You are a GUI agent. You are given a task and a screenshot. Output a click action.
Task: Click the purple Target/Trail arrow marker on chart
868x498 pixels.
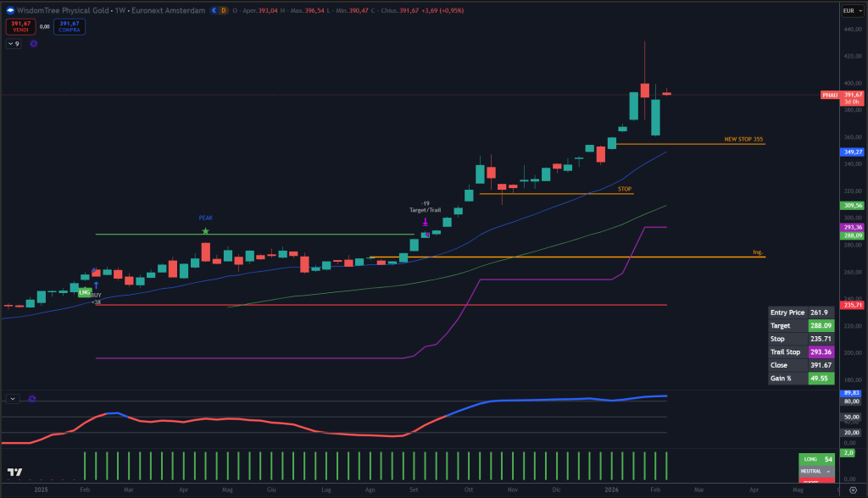(x=425, y=222)
